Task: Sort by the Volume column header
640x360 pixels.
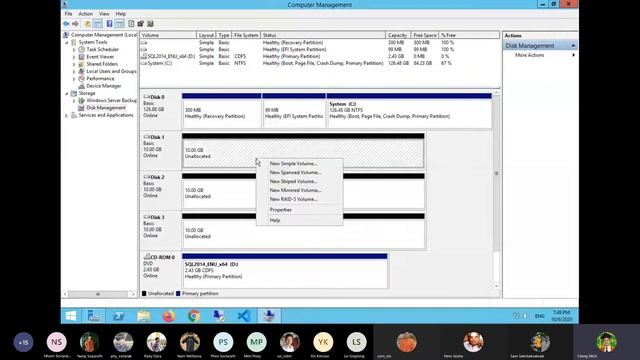Action: coord(168,36)
